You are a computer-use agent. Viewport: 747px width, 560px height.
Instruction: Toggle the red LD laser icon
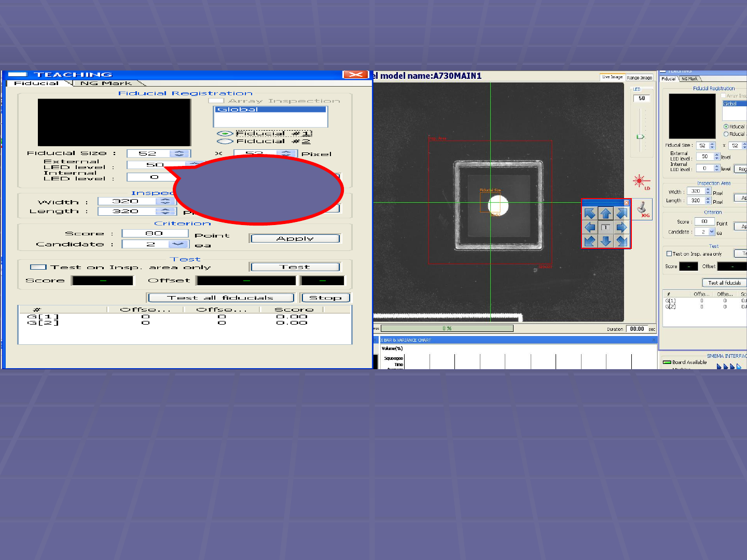tap(640, 181)
